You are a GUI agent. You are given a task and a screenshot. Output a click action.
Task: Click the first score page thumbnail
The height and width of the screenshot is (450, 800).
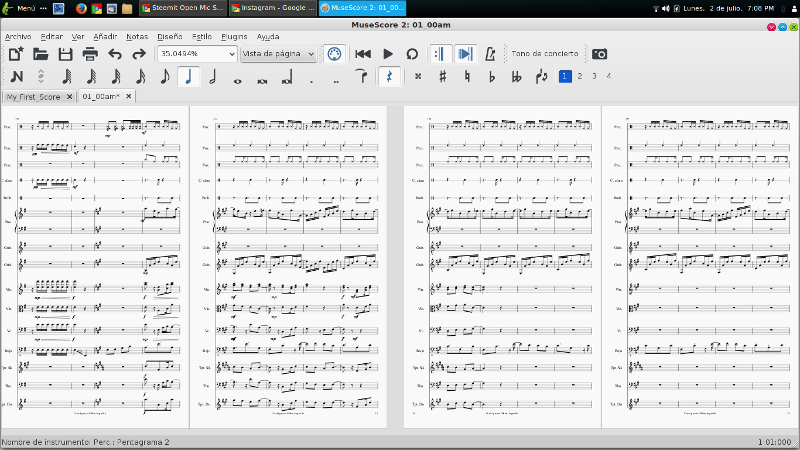click(x=95, y=267)
